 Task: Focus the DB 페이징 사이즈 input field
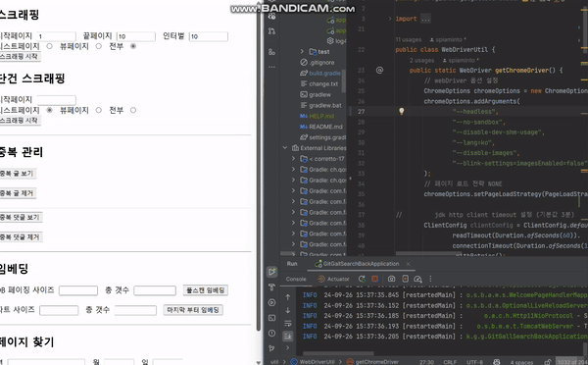pos(78,290)
